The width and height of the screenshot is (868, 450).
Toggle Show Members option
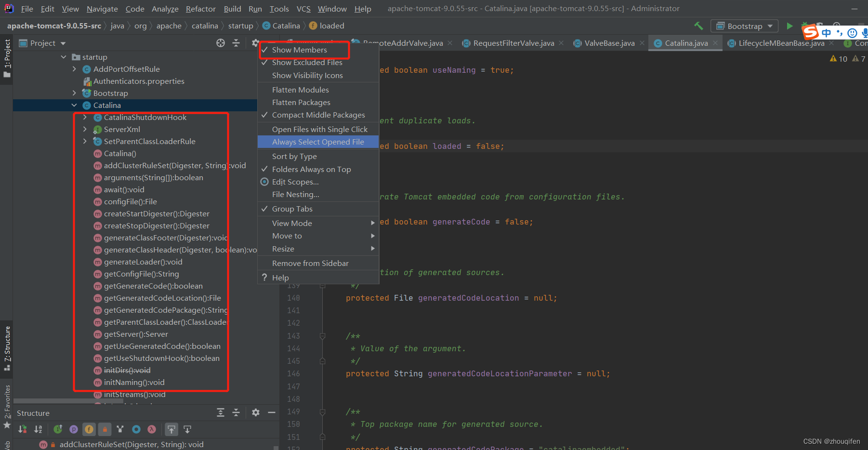[318, 50]
